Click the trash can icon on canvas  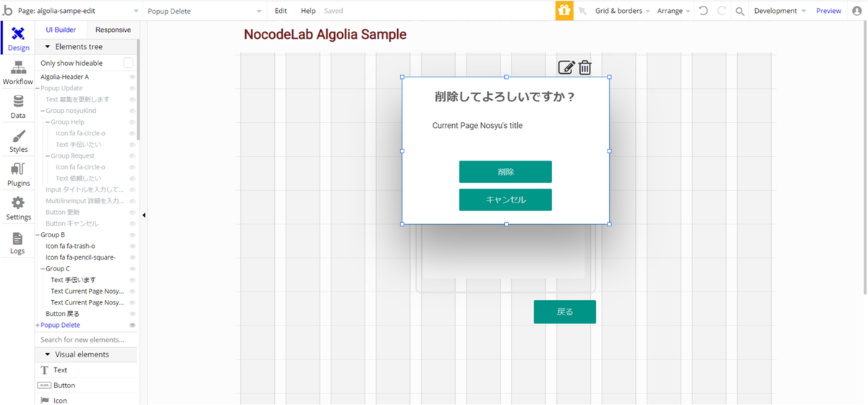pyautogui.click(x=584, y=67)
